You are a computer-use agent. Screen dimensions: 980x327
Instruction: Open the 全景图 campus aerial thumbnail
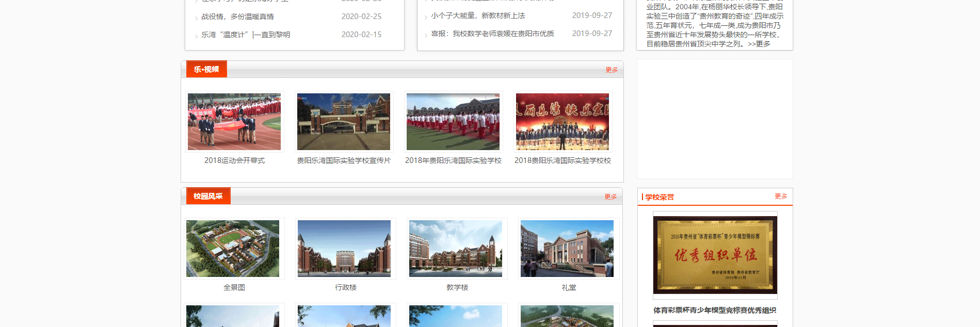[x=233, y=249]
